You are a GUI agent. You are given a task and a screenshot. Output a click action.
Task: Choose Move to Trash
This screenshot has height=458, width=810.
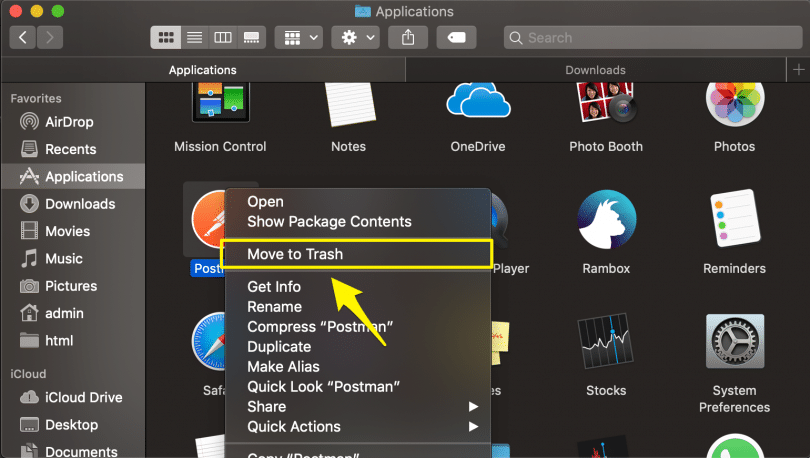click(357, 254)
